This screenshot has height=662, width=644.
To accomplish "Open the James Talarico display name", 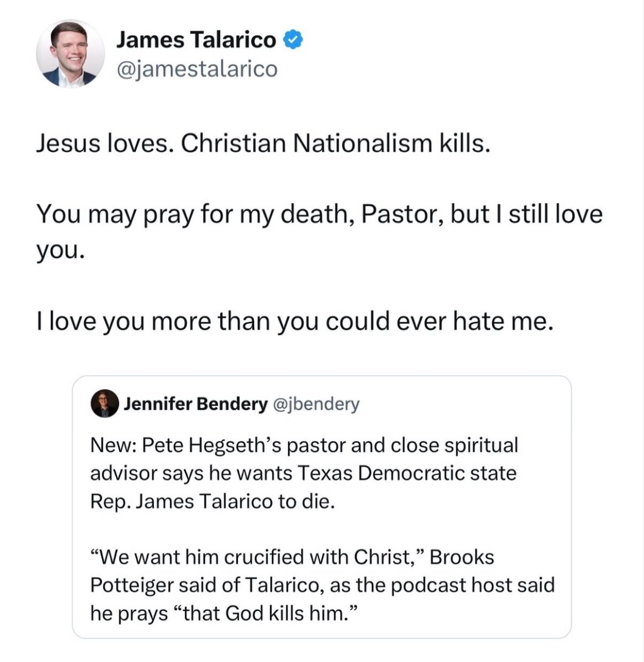I will 196,40.
